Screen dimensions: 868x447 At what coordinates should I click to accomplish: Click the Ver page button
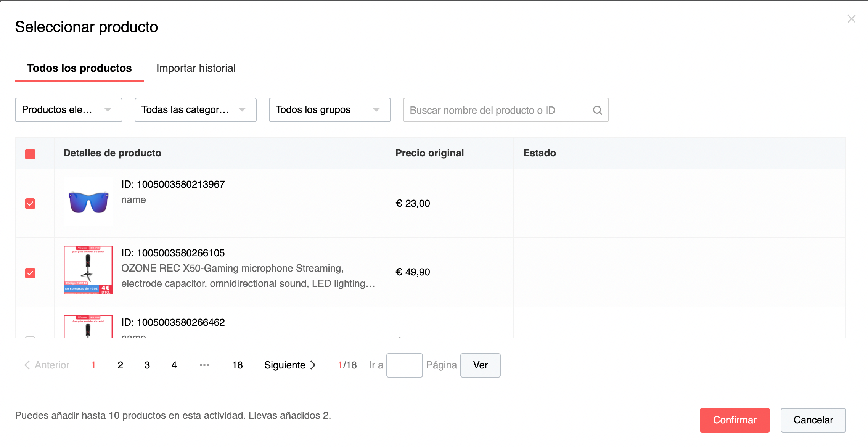[480, 365]
